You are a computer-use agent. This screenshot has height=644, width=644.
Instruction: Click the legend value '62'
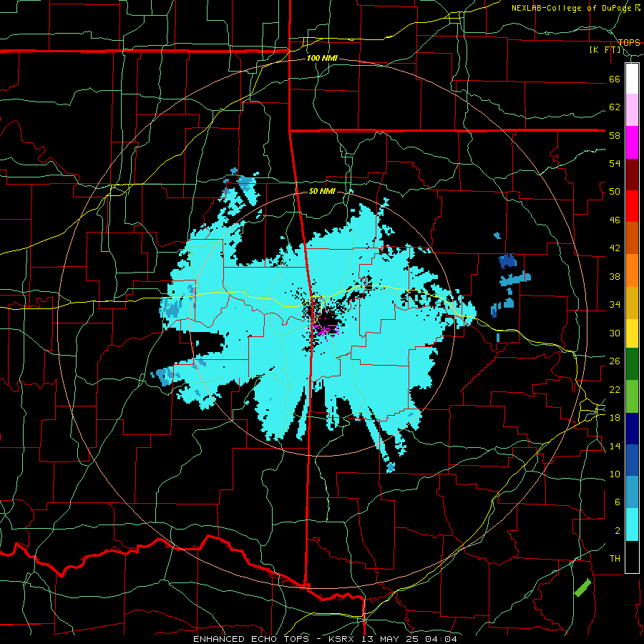coord(615,107)
